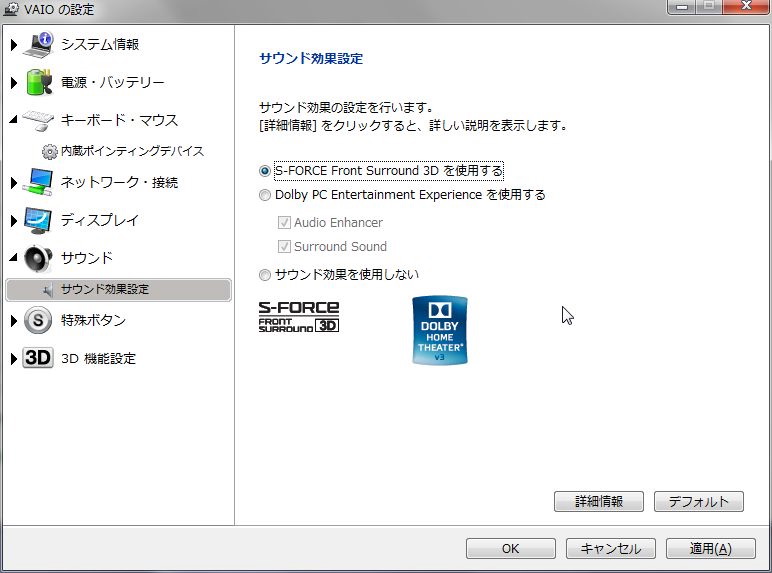Click the keyboard and mouse icon
This screenshot has width=772, height=573.
point(38,120)
